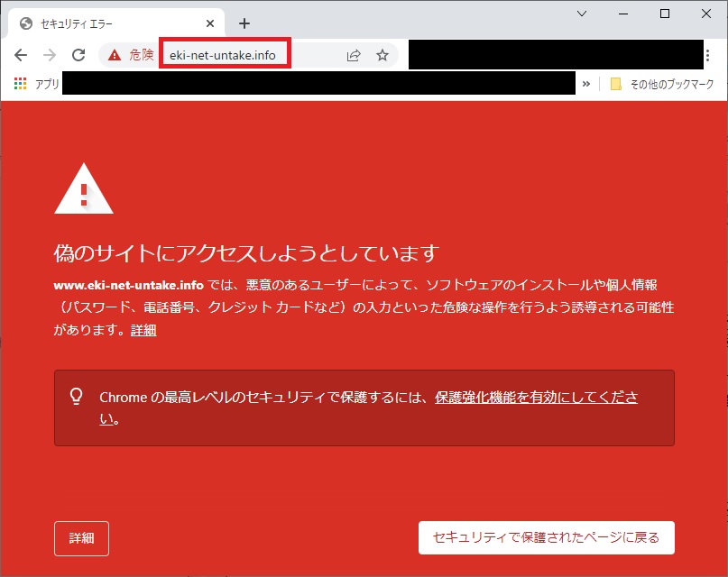Click the red danger warning triangle in address bar

[x=115, y=55]
